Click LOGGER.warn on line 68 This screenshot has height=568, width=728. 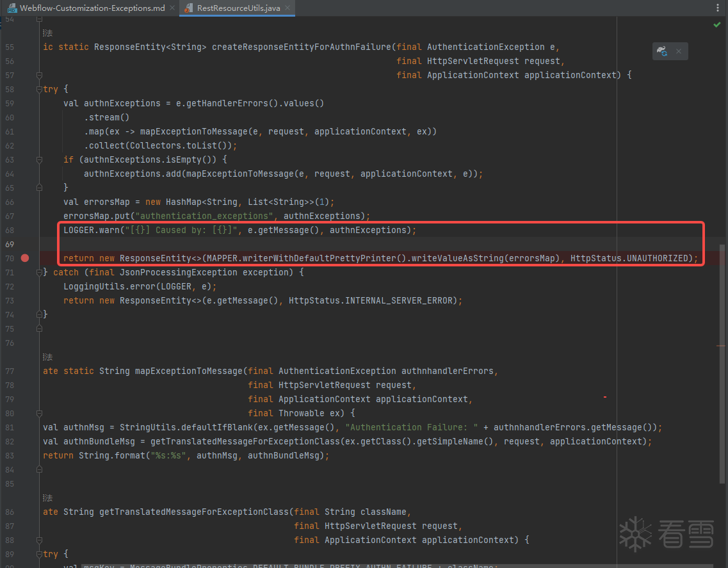92,230
